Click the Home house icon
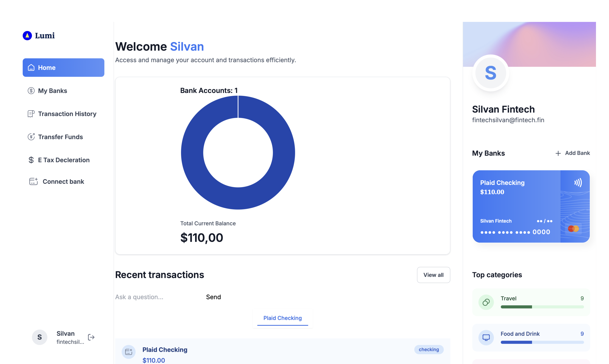Viewport: 609px width, 364px height. point(31,68)
